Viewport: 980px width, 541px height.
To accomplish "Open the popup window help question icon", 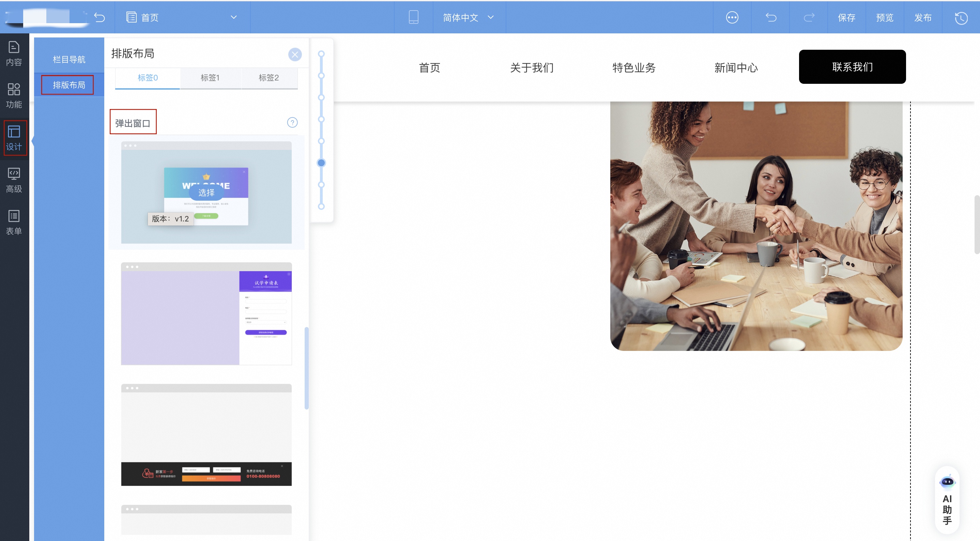I will [292, 123].
